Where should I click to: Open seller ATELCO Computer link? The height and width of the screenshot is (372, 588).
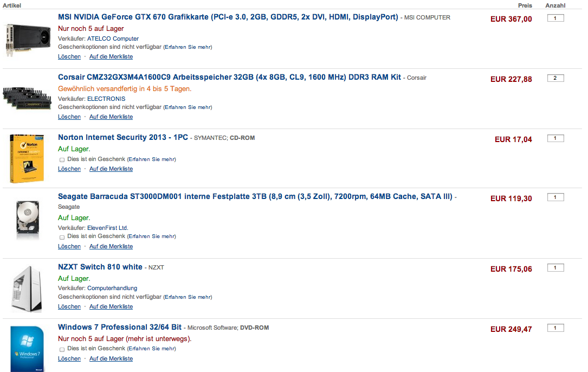(113, 39)
